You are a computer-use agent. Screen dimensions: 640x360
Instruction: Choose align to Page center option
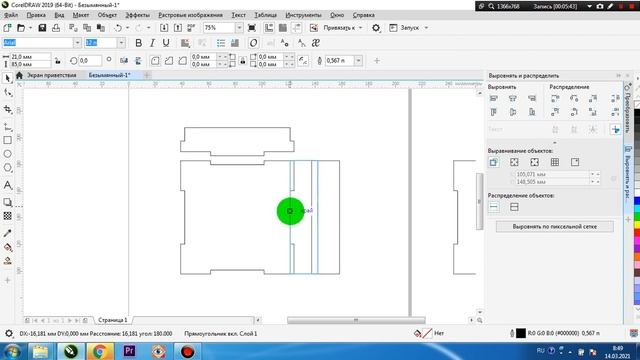[534, 162]
